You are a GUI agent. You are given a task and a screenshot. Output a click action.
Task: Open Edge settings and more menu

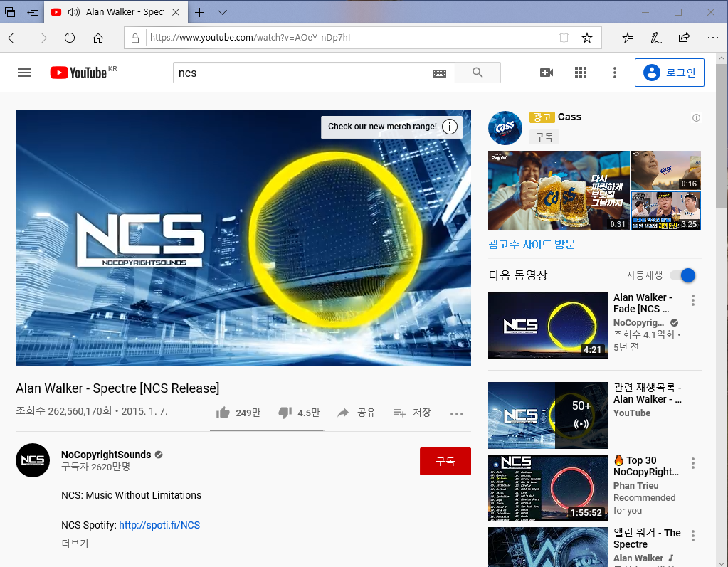pos(712,38)
